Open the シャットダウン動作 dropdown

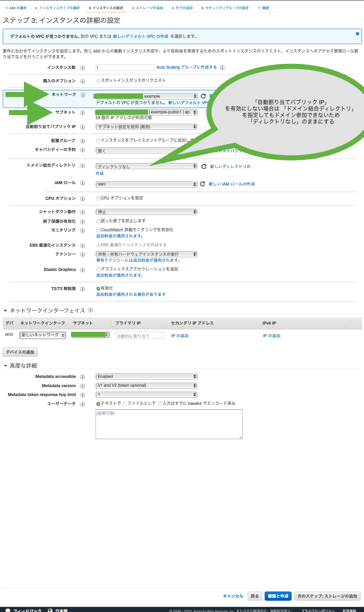[x=146, y=212]
